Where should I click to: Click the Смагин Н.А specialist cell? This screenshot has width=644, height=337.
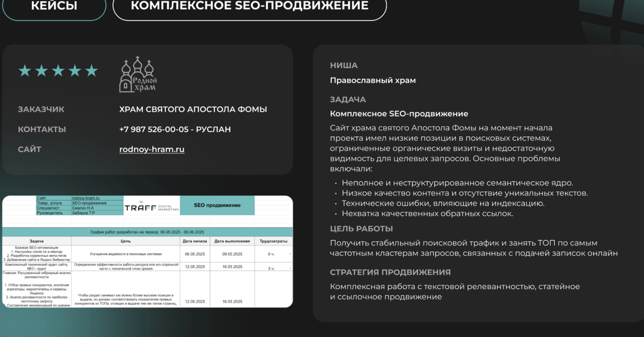[x=97, y=208]
